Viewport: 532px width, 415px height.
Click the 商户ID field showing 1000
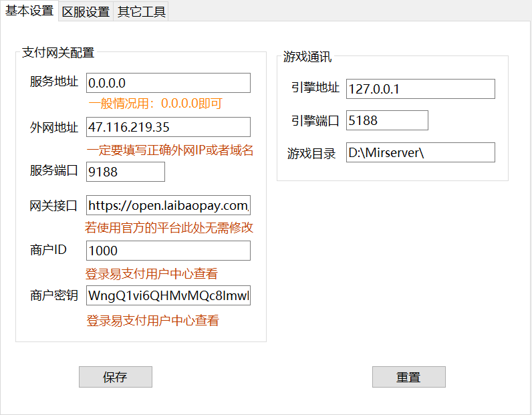click(x=168, y=251)
